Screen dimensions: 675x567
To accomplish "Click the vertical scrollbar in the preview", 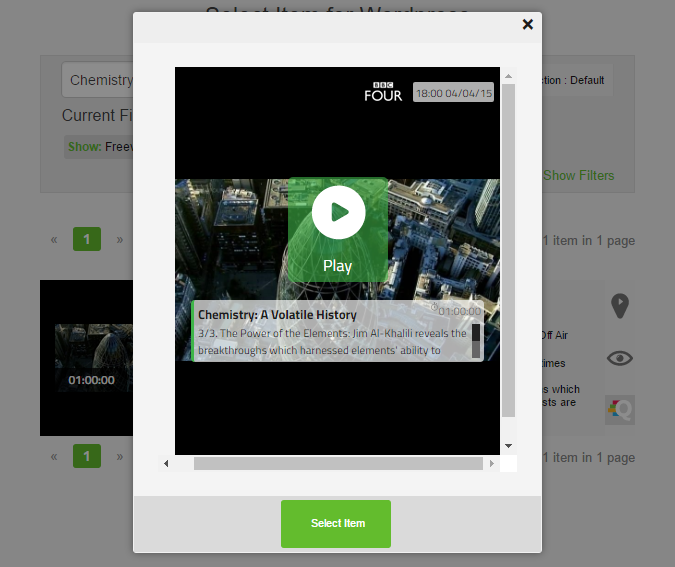I will tap(508, 250).
